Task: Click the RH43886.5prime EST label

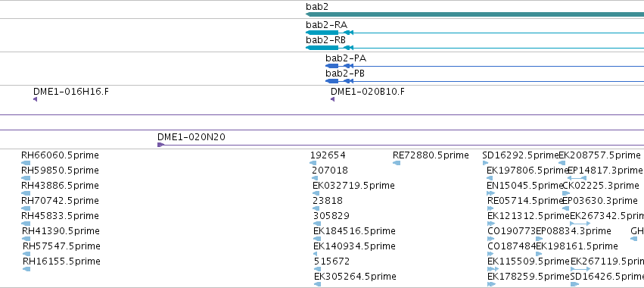Action: [x=60, y=186]
